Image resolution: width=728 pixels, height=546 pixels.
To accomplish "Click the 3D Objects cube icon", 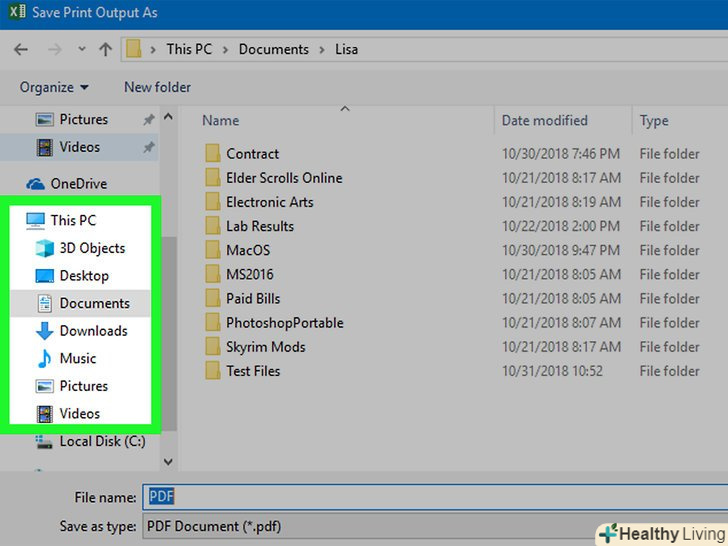I will [45, 248].
